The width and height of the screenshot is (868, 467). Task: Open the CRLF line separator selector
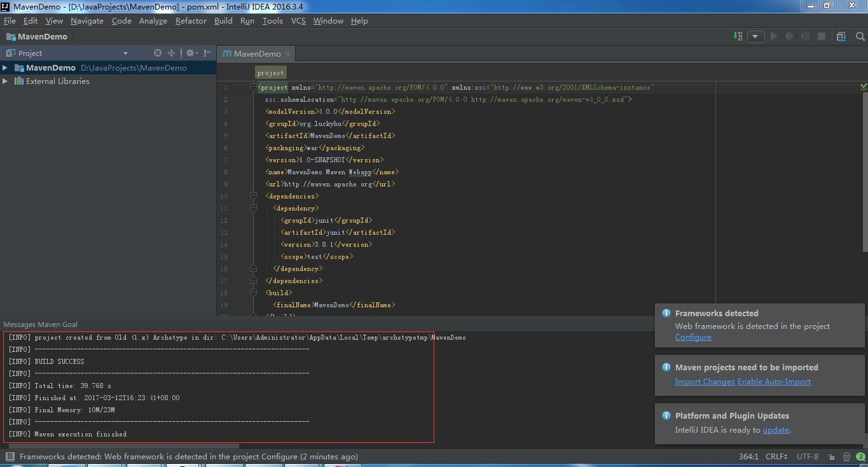click(776, 456)
